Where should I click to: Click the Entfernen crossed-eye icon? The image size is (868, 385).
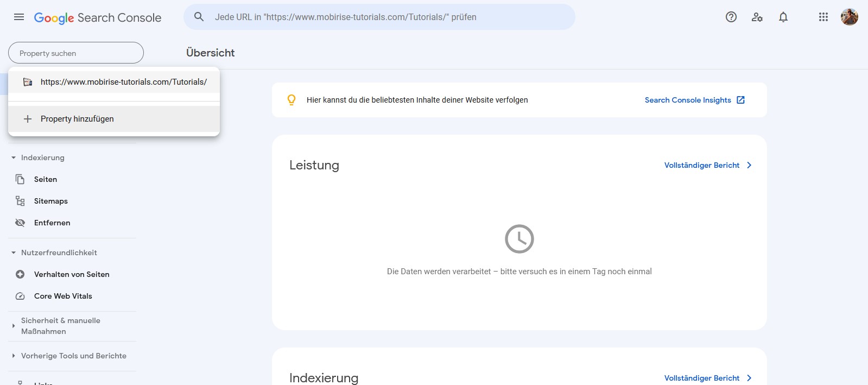coord(20,223)
